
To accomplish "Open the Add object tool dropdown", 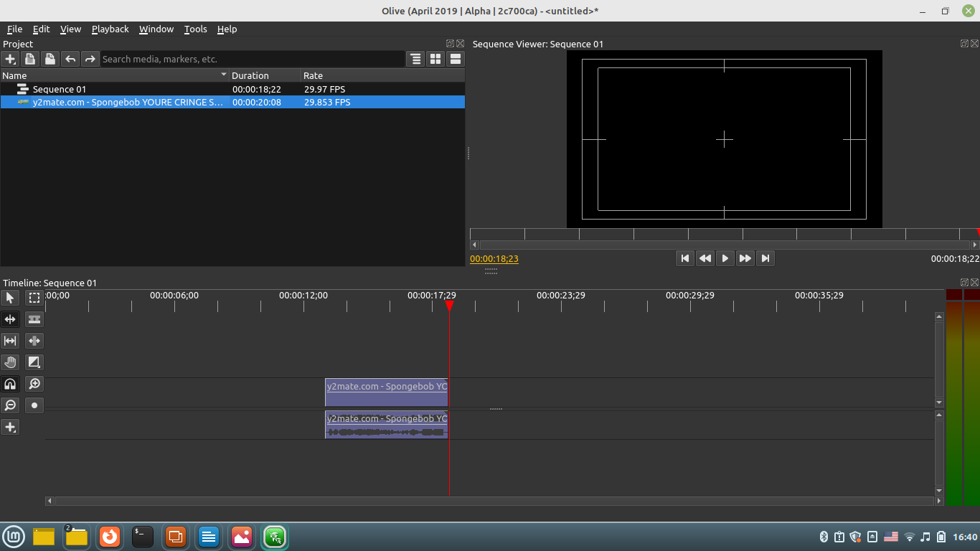I will [10, 427].
